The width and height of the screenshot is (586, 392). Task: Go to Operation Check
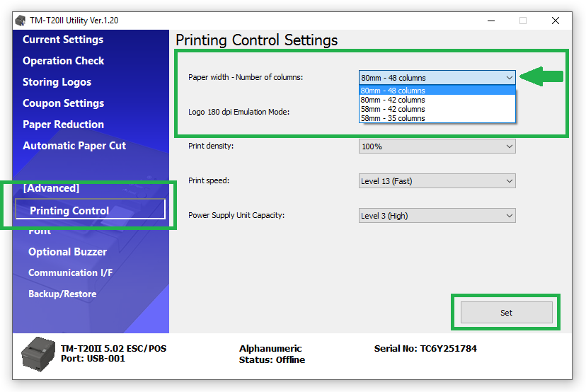pos(63,61)
